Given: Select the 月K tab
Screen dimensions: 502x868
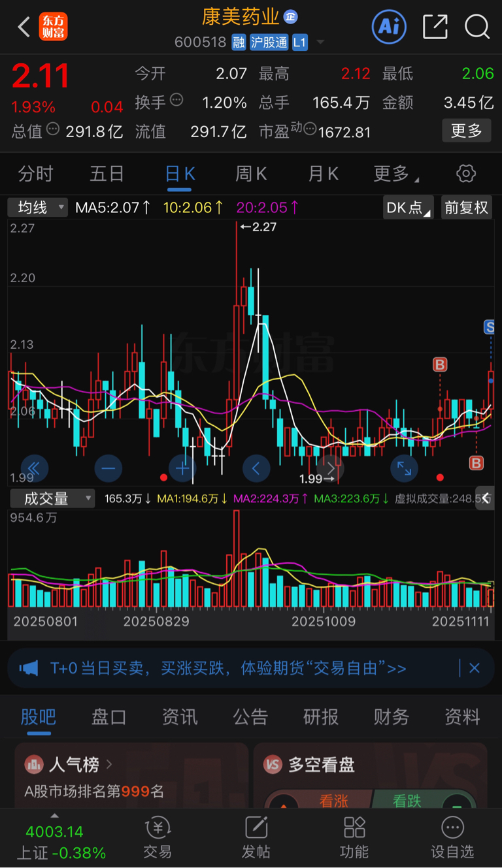Looking at the screenshot, I should (324, 174).
